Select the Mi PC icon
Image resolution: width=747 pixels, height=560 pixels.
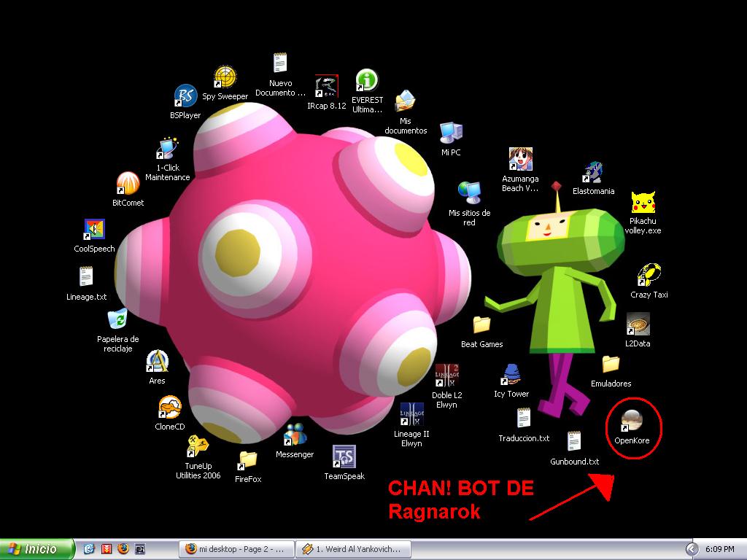click(x=451, y=133)
